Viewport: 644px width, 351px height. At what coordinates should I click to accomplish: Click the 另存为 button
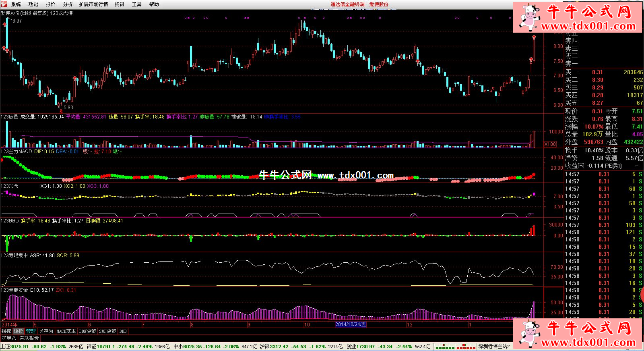pyautogui.click(x=46, y=331)
